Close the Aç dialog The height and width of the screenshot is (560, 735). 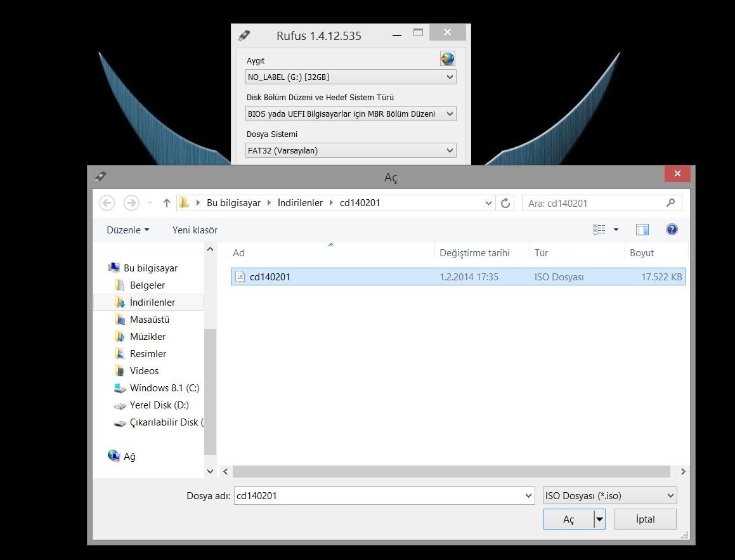click(x=677, y=173)
